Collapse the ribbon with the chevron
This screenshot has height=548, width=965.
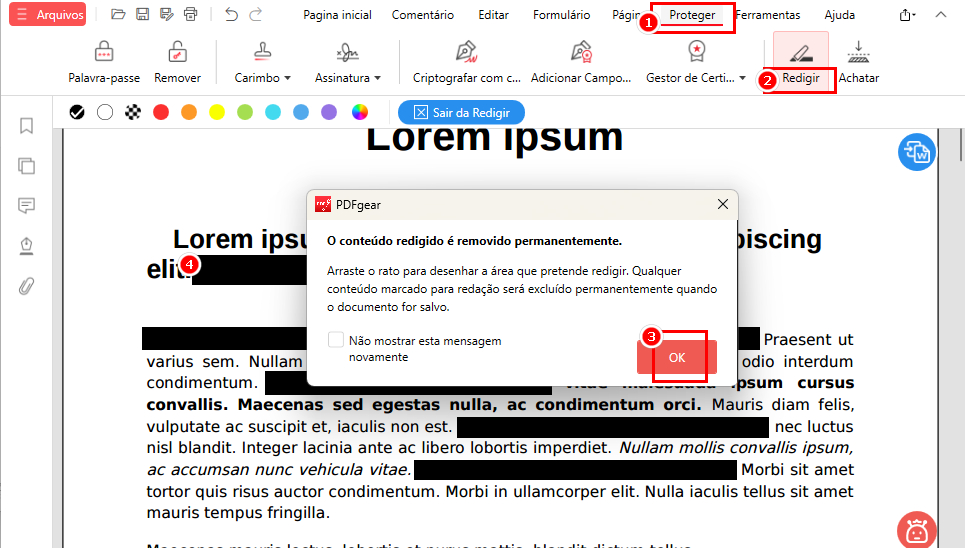941,14
